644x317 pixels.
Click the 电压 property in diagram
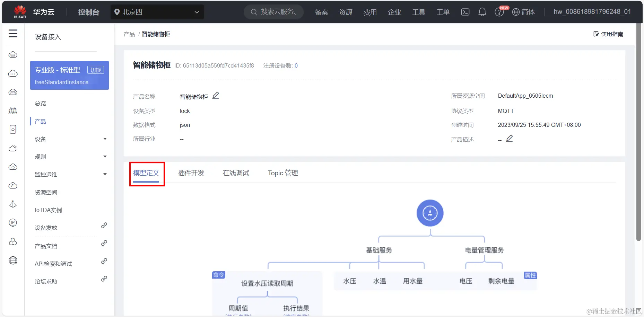(x=465, y=281)
